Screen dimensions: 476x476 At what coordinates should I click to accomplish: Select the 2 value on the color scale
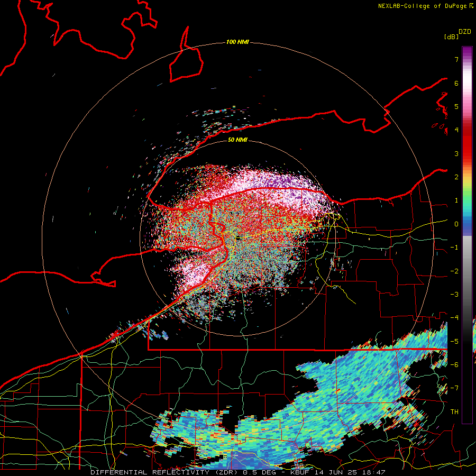(456, 177)
